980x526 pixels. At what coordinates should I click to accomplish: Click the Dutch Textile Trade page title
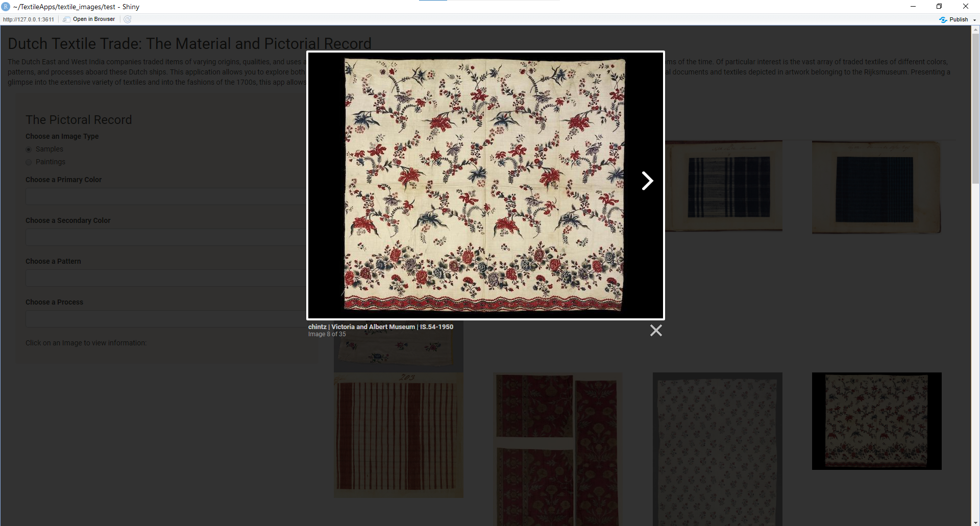pyautogui.click(x=189, y=44)
